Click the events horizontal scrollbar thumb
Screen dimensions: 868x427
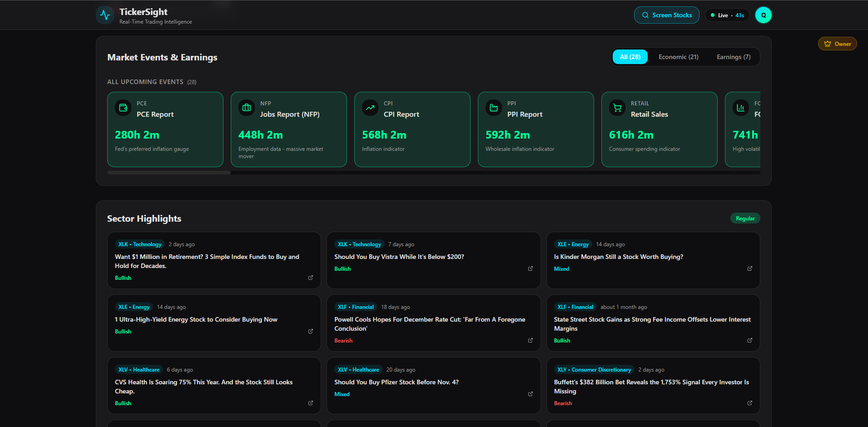(x=169, y=173)
